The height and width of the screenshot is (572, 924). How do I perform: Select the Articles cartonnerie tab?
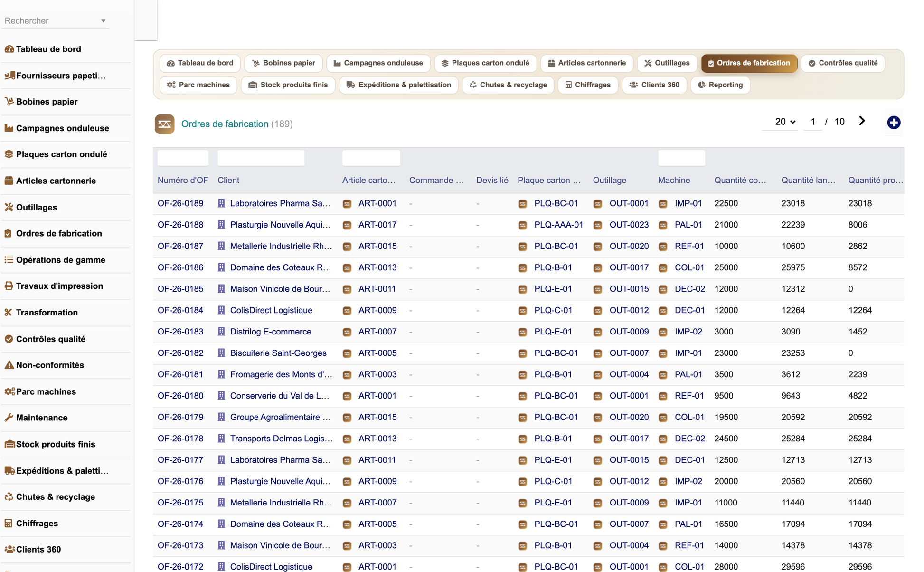pyautogui.click(x=587, y=63)
